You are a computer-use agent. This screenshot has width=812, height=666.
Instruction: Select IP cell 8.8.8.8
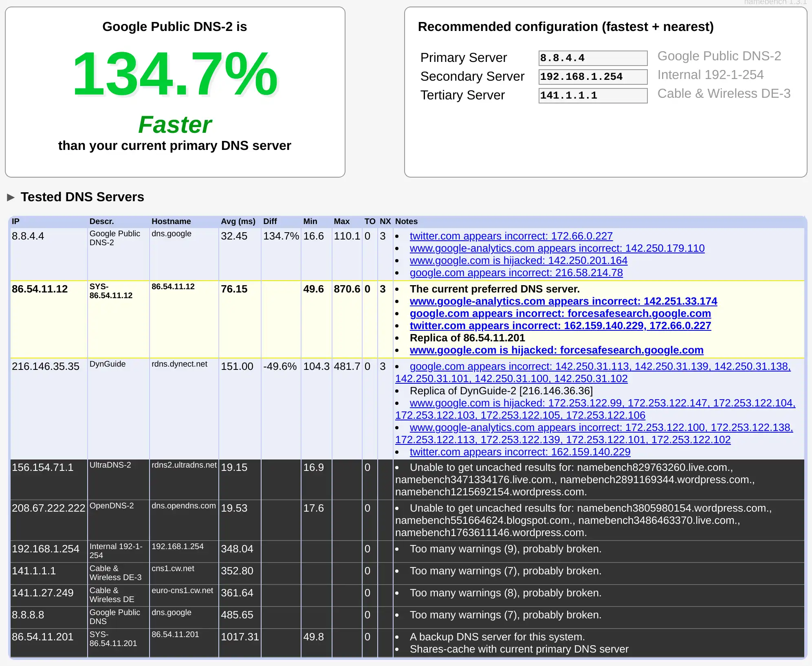(x=28, y=615)
